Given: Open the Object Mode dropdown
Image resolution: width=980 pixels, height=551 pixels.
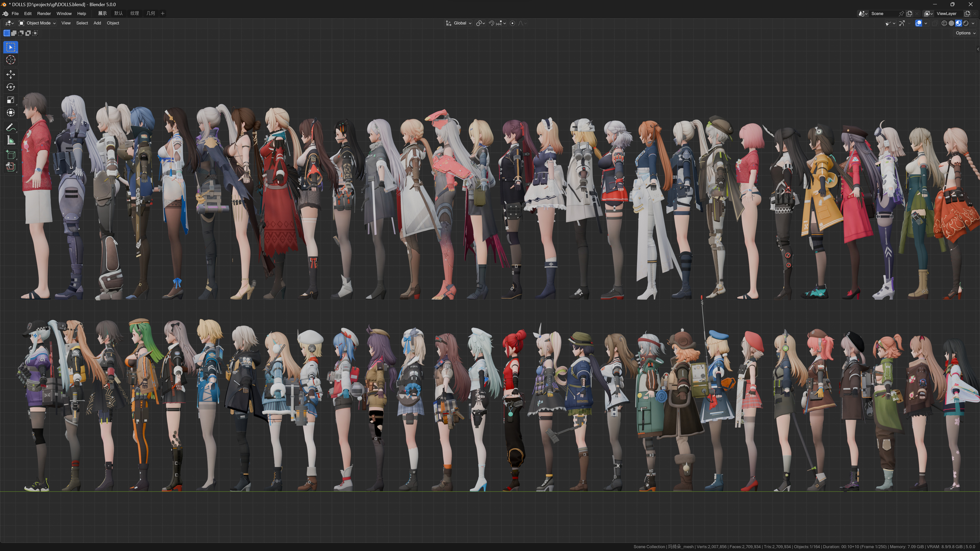Looking at the screenshot, I should pos(38,23).
